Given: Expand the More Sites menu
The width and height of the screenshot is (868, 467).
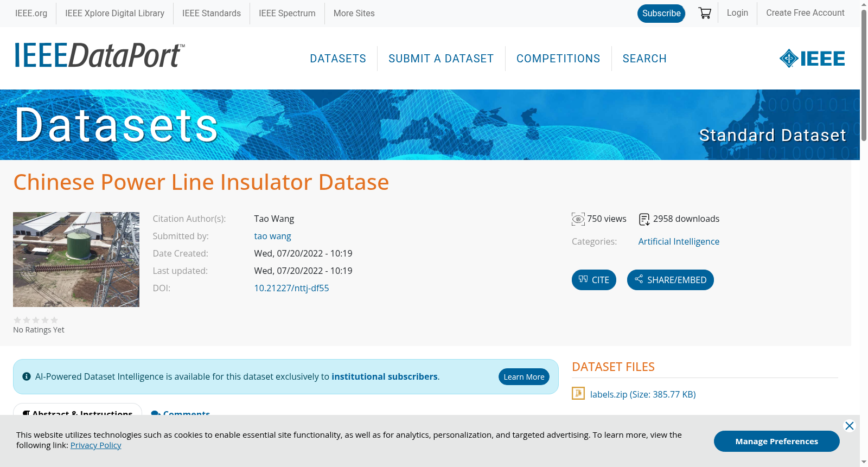Looking at the screenshot, I should 354,13.
